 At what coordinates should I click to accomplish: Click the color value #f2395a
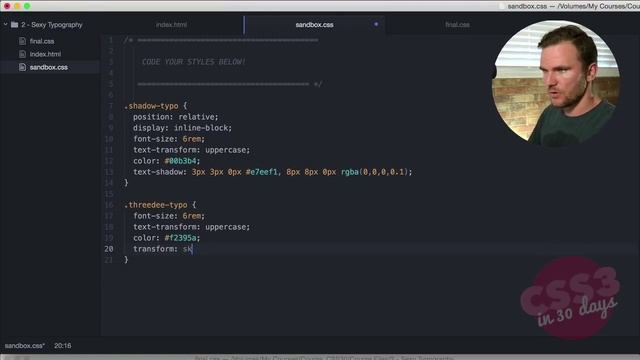click(x=180, y=238)
